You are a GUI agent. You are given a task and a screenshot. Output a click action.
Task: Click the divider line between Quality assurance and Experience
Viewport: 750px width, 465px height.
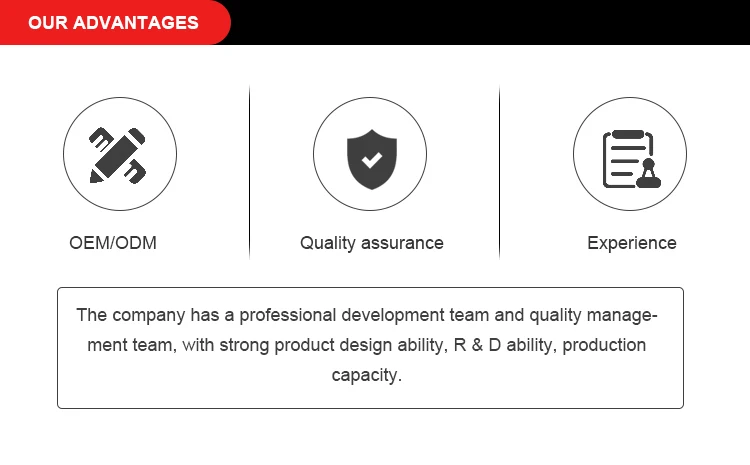tap(499, 172)
